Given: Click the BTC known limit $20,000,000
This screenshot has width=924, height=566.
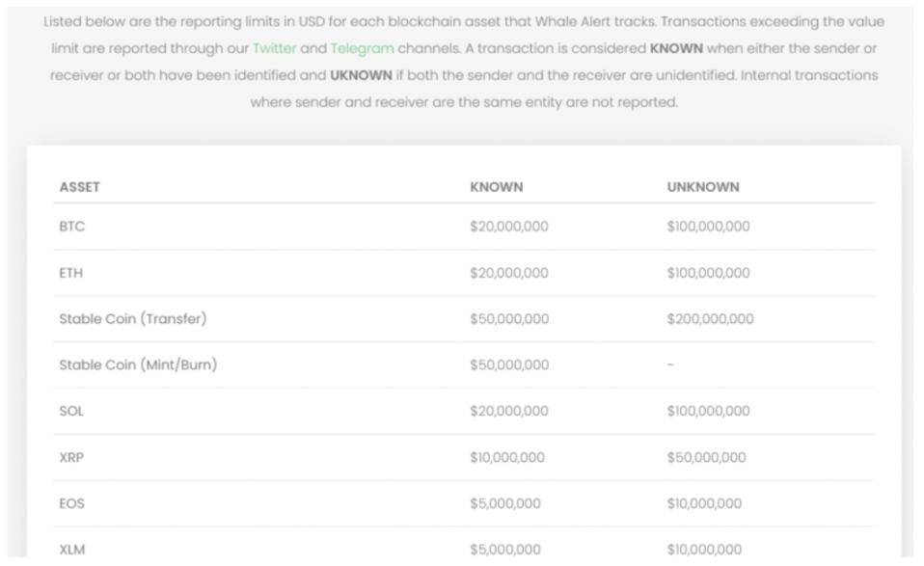Looking at the screenshot, I should (509, 227).
